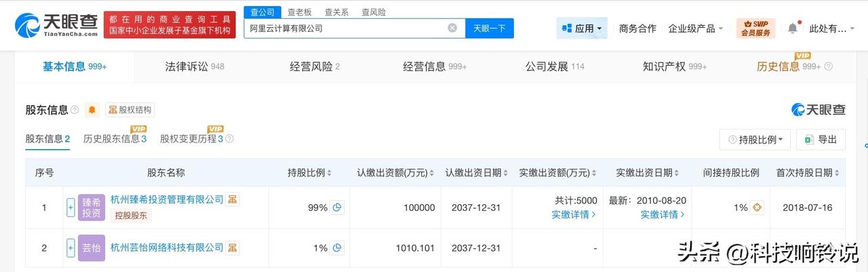Open the 应用 dropdown menu

582,28
